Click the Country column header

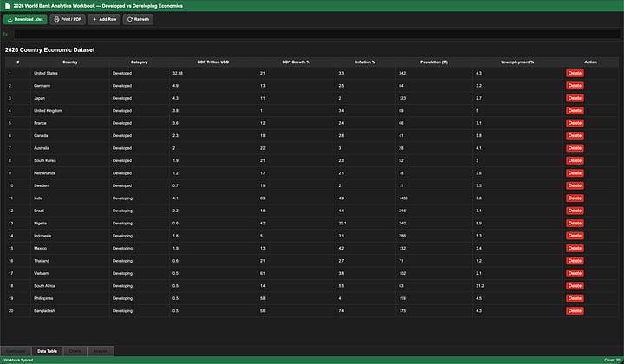70,62
